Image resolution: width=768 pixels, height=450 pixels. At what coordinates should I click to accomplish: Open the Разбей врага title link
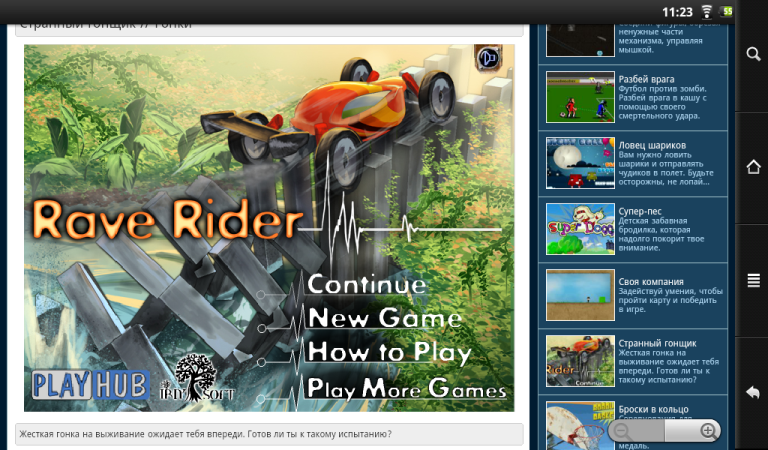[x=646, y=79]
